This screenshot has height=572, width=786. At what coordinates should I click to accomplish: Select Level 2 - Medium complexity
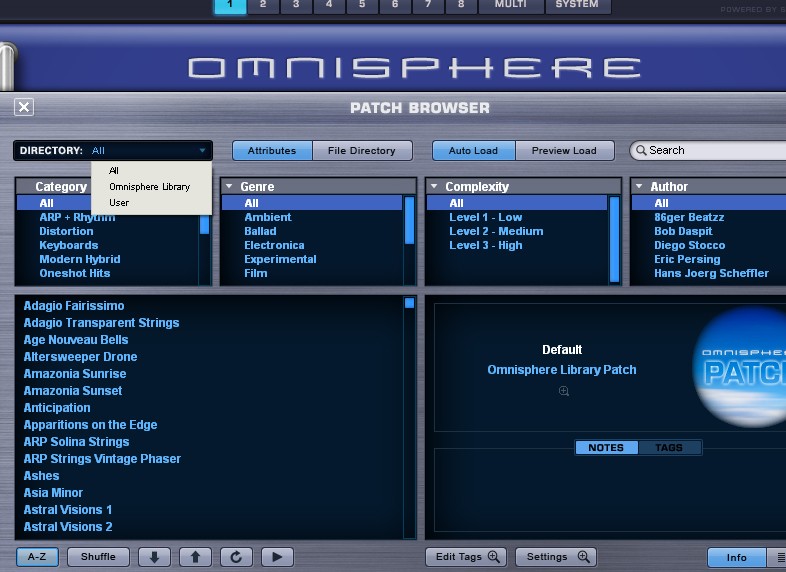click(x=496, y=231)
